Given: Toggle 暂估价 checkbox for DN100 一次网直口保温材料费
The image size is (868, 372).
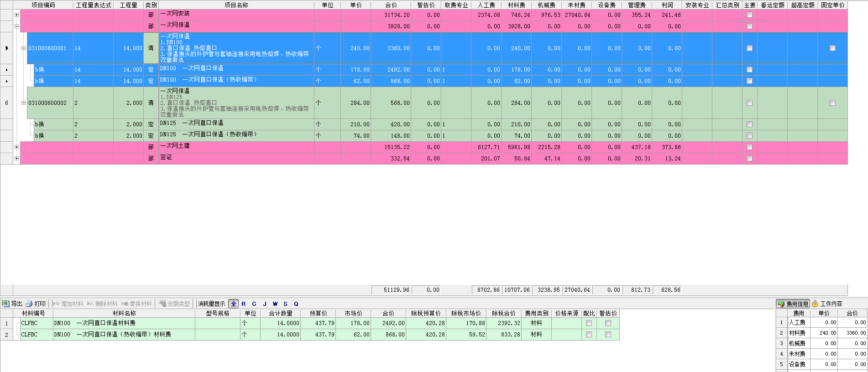Looking at the screenshot, I should pyautogui.click(x=608, y=323).
